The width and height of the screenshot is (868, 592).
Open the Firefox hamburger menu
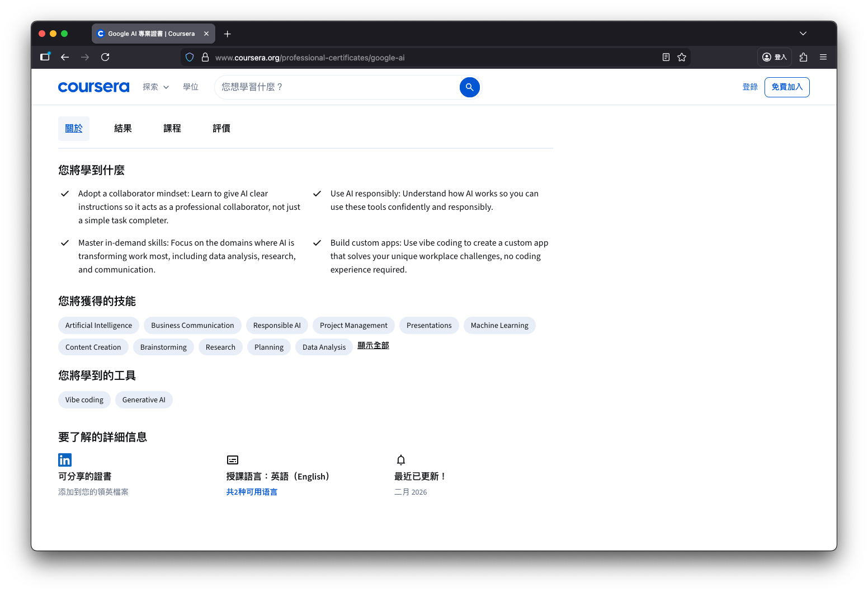[823, 57]
